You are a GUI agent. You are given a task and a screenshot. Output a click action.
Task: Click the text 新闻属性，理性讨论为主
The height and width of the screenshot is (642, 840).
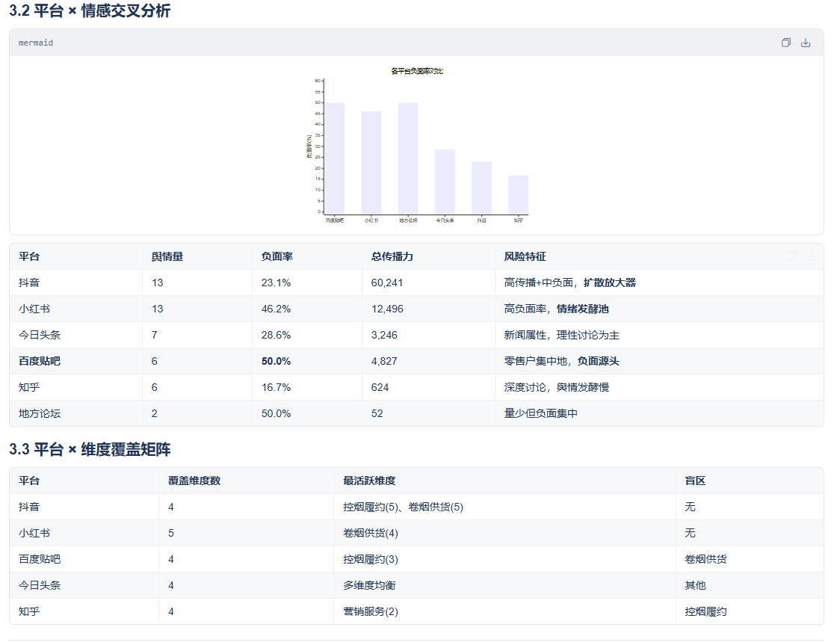point(562,336)
